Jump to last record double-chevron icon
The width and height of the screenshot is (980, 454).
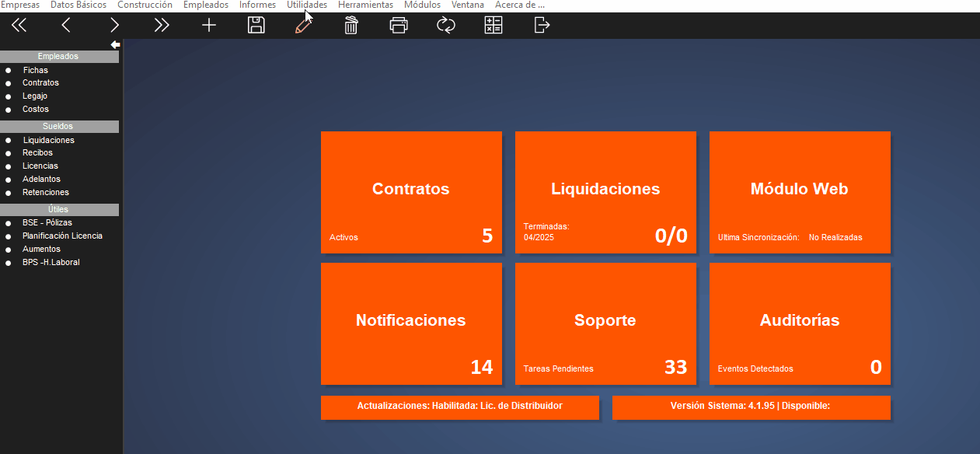point(162,25)
